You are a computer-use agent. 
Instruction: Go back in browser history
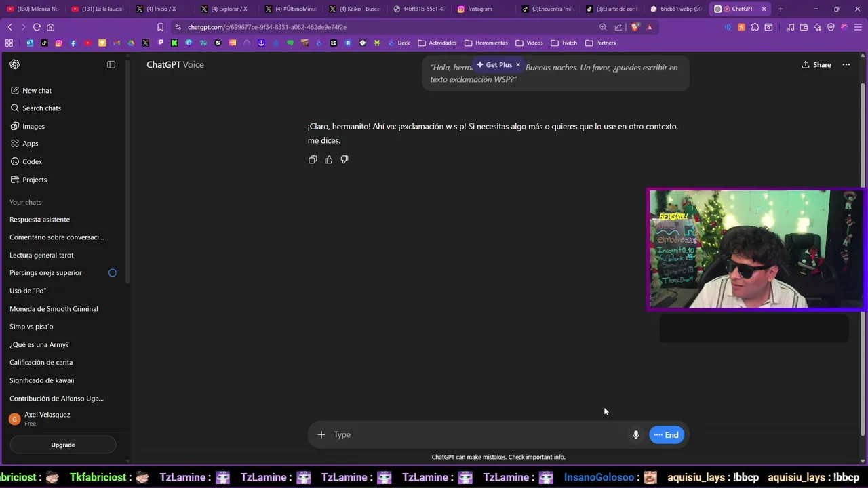click(9, 27)
